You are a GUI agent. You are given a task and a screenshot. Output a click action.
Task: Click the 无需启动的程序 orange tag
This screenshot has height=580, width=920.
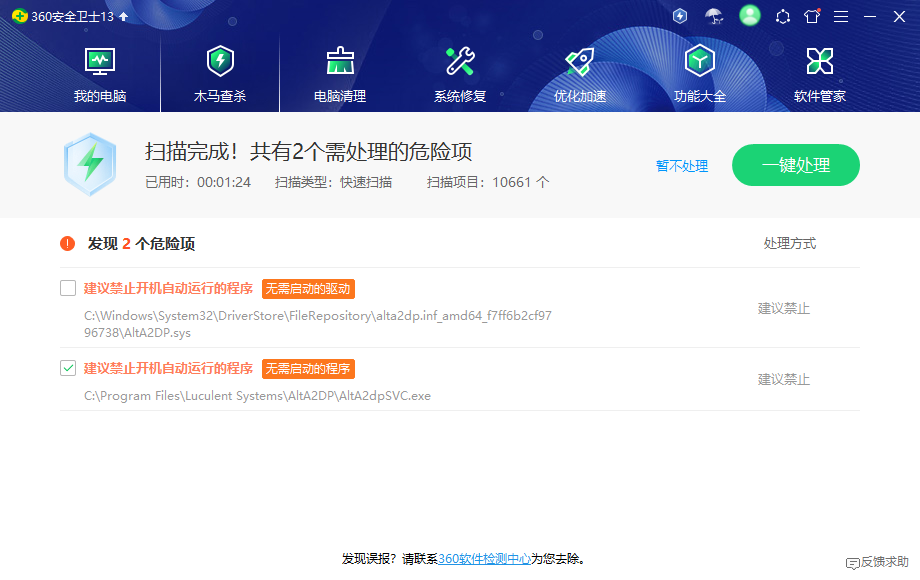308,368
